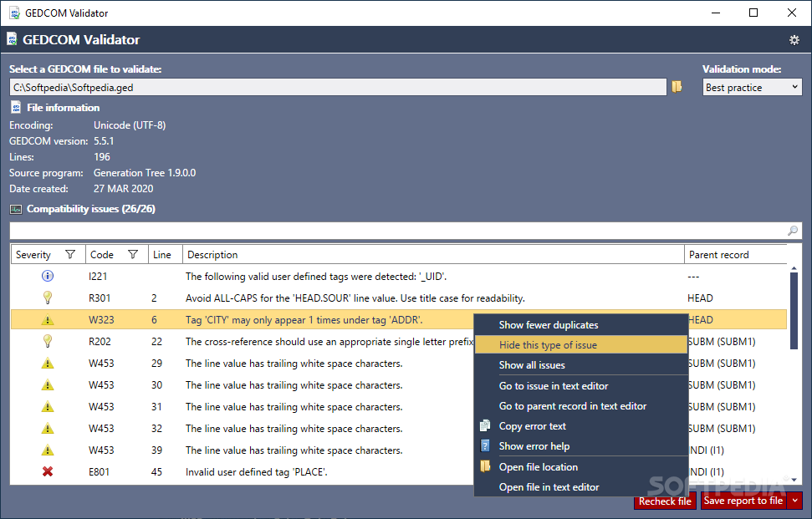
Task: Filter issues by Code funnel icon
Action: pyautogui.click(x=133, y=254)
